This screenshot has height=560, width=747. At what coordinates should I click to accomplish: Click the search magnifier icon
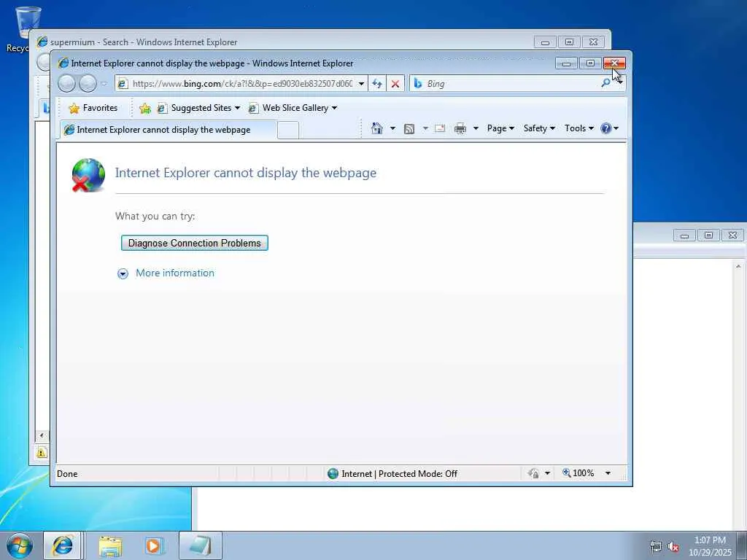(605, 83)
